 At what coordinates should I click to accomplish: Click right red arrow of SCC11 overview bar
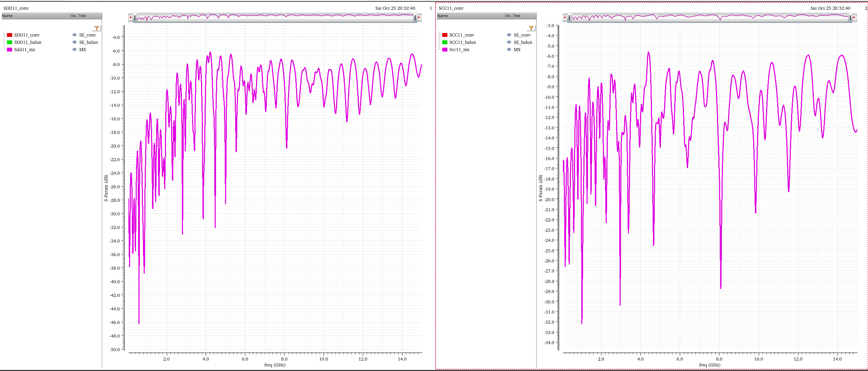(854, 17)
